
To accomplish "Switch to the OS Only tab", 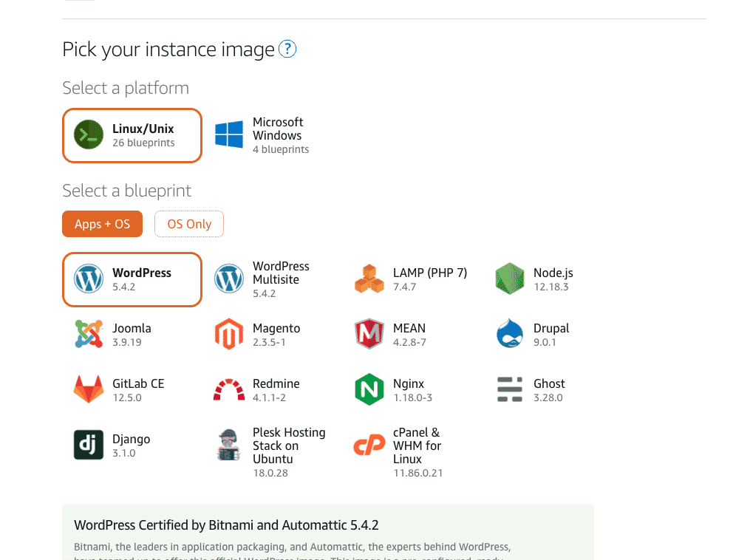I will (189, 224).
